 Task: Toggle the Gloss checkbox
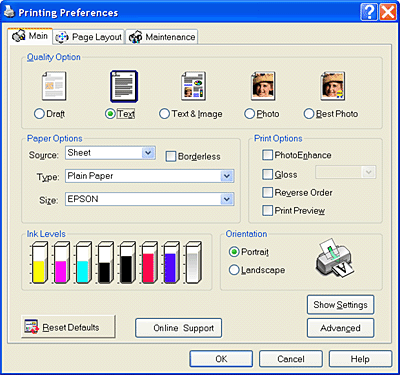pyautogui.click(x=267, y=174)
